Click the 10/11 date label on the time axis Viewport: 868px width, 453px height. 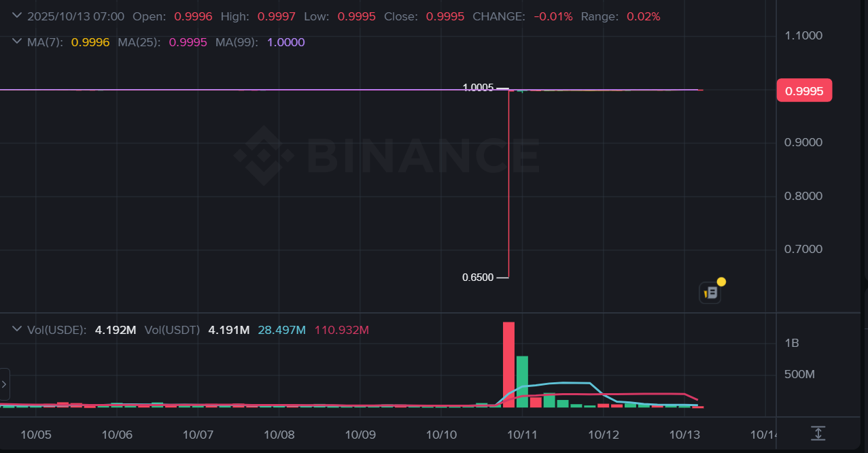(521, 434)
